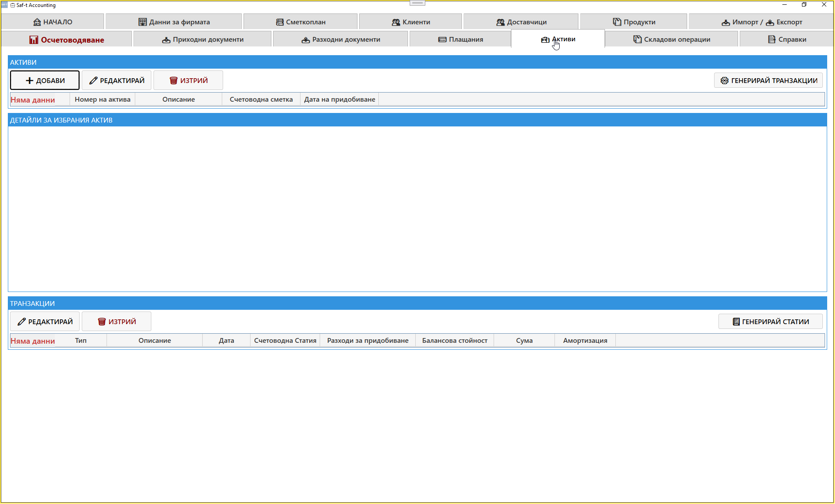Image resolution: width=835 pixels, height=504 pixels.
Task: Select the Активи tab
Action: click(558, 39)
